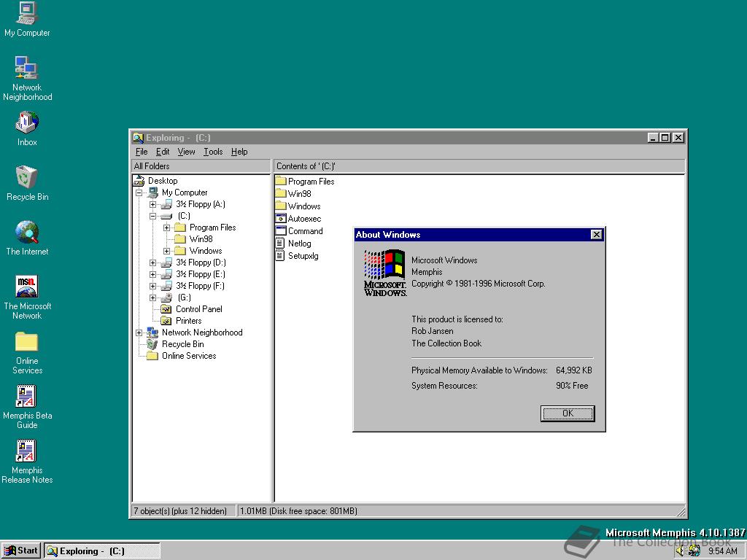Screen dimensions: 747x560
Task: Click the Start button
Action: click(x=21, y=551)
